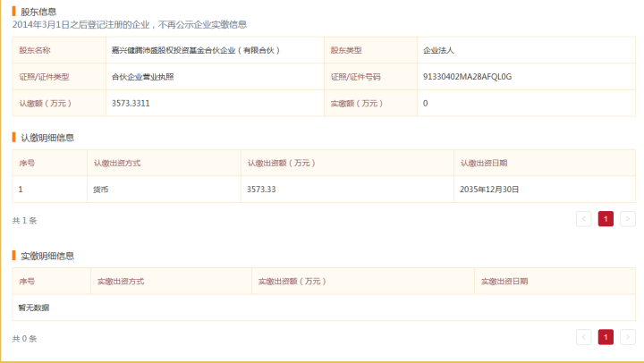Click the 股东信息 section heading
Viewport: 644px width, 363px height.
38,12
